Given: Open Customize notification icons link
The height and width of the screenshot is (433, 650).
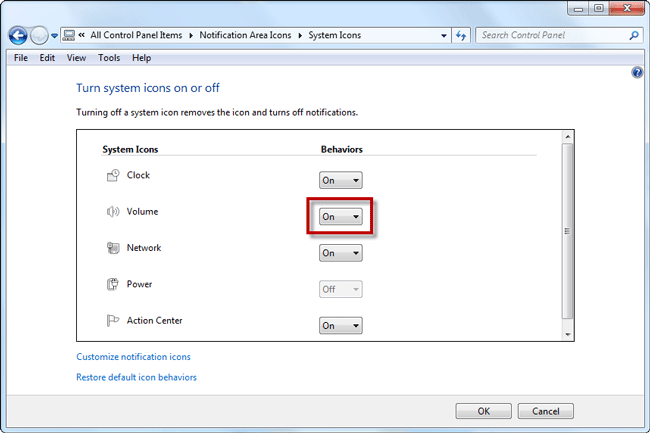Looking at the screenshot, I should pyautogui.click(x=133, y=357).
